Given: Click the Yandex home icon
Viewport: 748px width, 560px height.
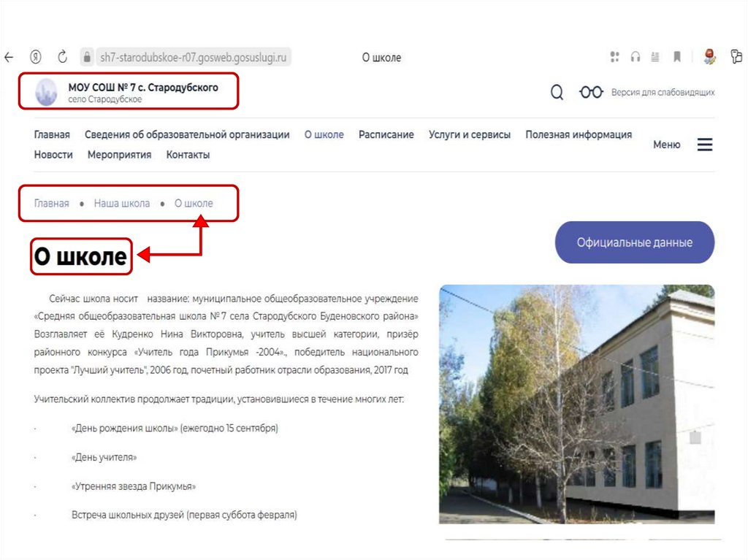Looking at the screenshot, I should point(35,57).
